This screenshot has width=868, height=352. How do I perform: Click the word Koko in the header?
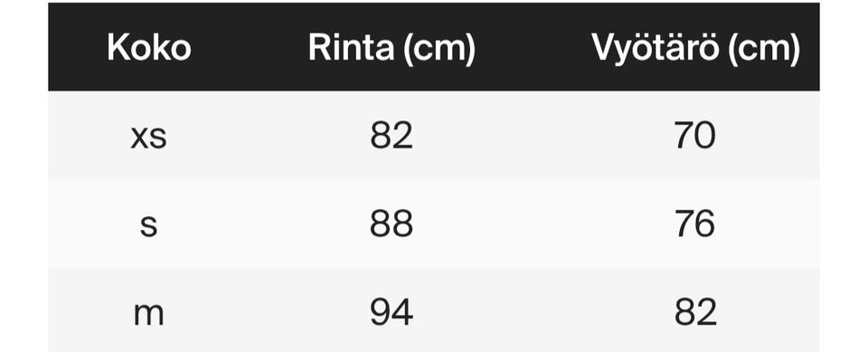pos(149,47)
